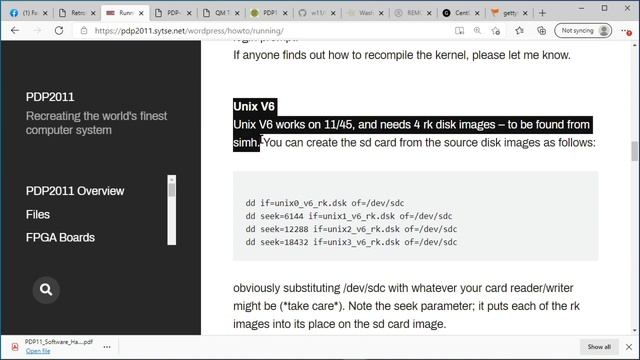The width and height of the screenshot is (640, 360).
Task: Close the getty tab
Action: coord(525,13)
